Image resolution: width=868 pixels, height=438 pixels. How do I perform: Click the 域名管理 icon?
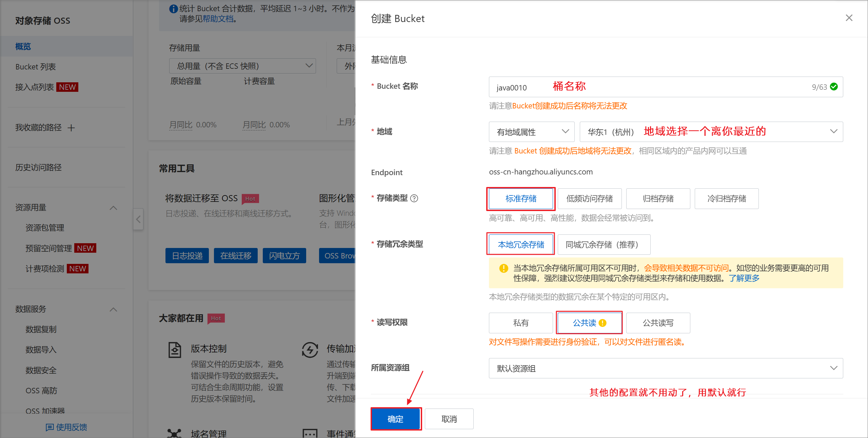pyautogui.click(x=174, y=433)
